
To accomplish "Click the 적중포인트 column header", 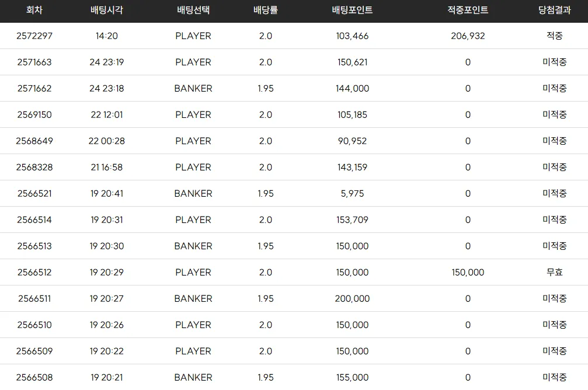I will [468, 10].
